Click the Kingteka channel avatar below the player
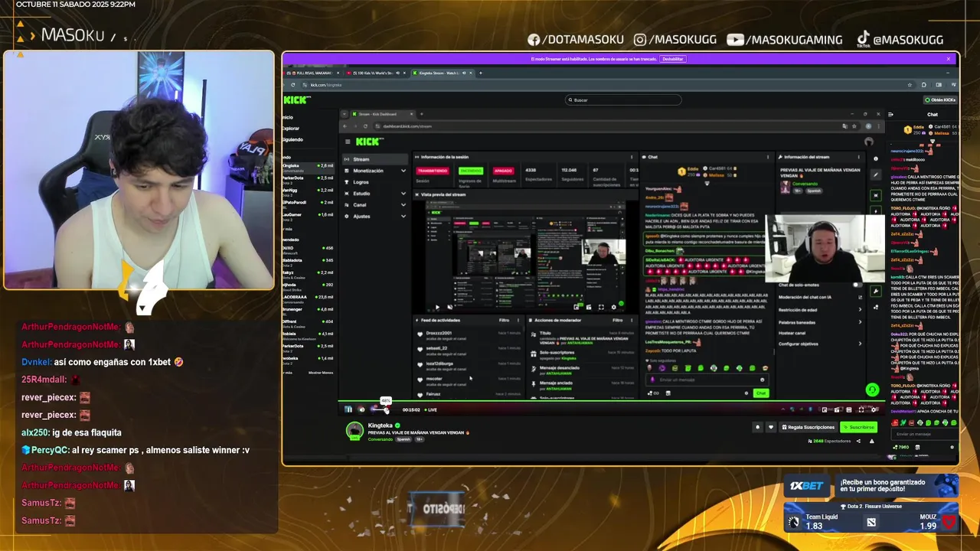The width and height of the screenshot is (980, 551). 354,431
